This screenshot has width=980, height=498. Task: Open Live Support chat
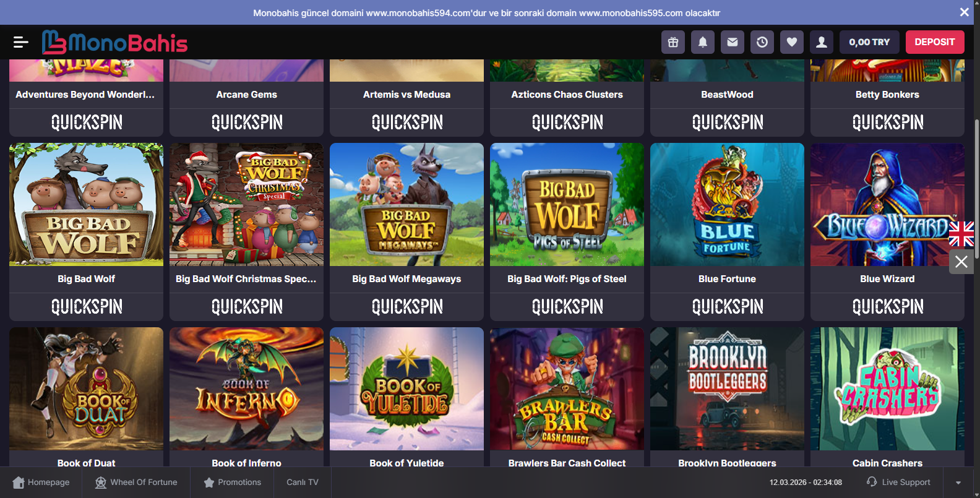[898, 483]
